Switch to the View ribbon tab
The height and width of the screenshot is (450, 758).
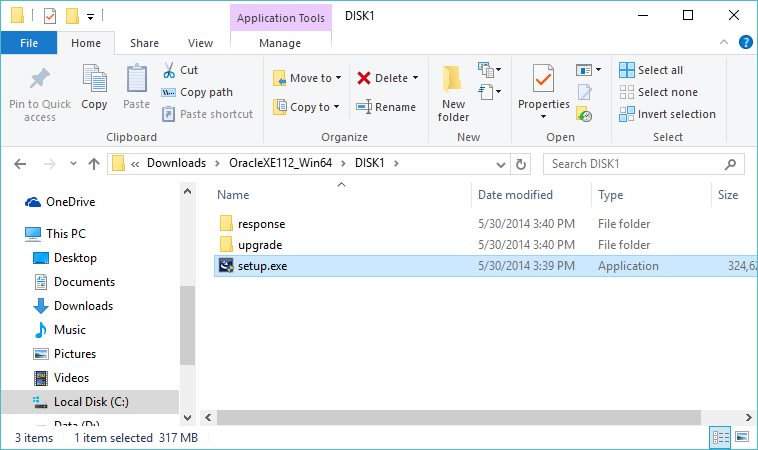click(200, 43)
